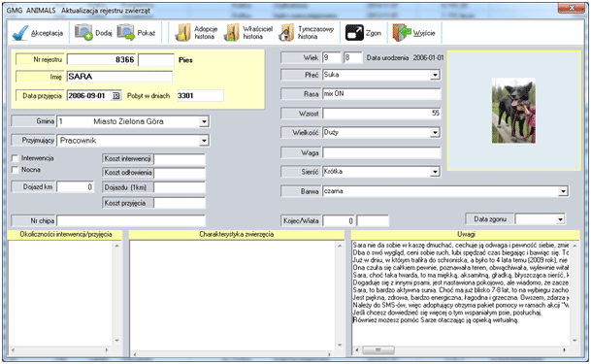Click the Wiek months field
591x364 pixels.
(x=353, y=57)
